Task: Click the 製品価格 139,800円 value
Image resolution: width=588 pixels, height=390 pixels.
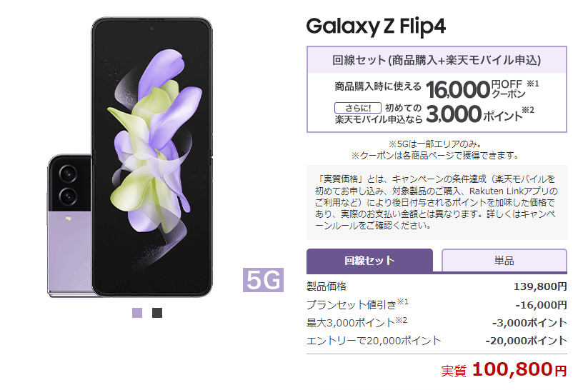Action: (540, 286)
